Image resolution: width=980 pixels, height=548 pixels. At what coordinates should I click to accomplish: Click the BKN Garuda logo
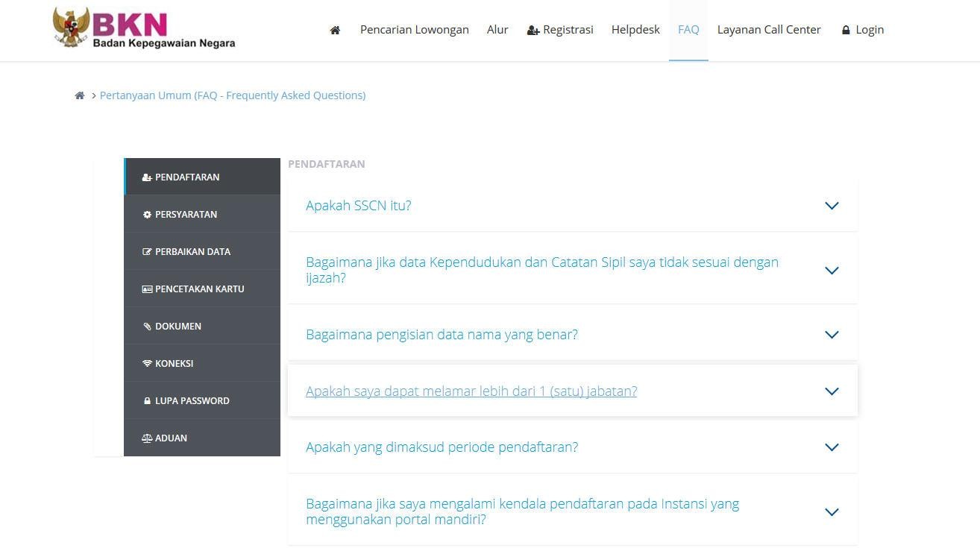(71, 27)
